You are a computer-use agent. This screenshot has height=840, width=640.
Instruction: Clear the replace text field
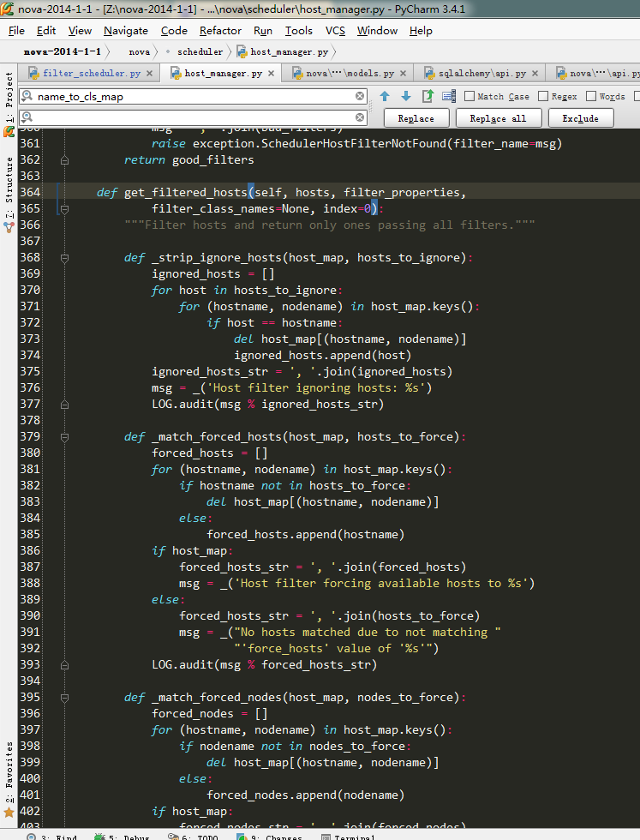click(x=360, y=117)
